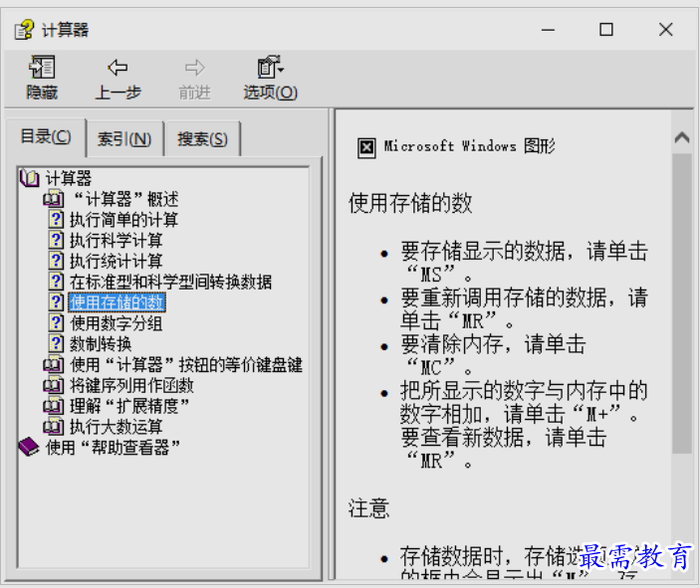700x588 pixels.
Task: Click the question icon beside 执行科学计算
Action: click(56, 240)
